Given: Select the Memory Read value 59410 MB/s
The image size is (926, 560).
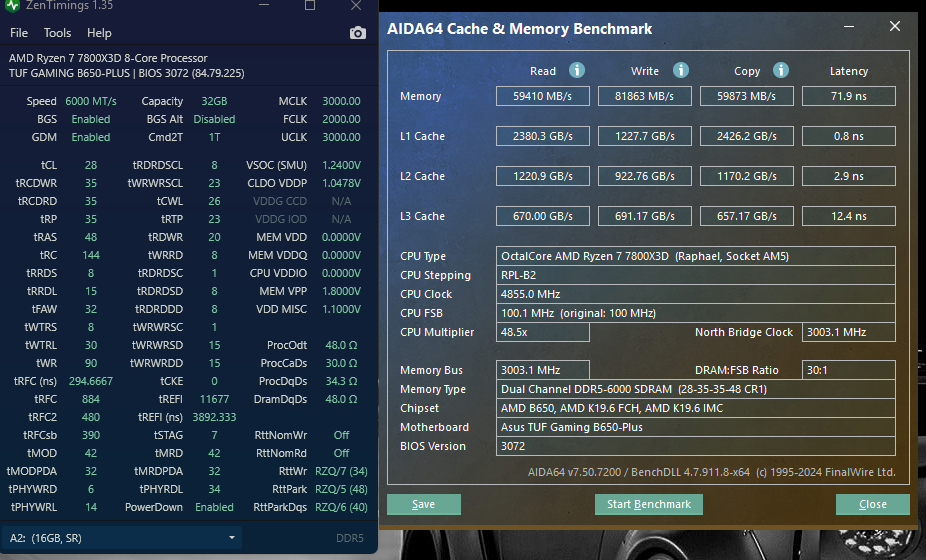Looking at the screenshot, I should (x=543, y=96).
